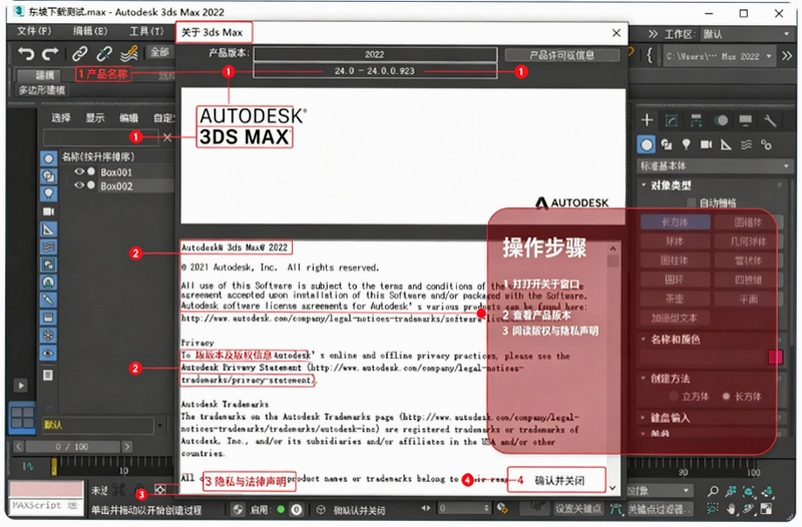802x527 pixels.
Task: Toggle Scene Explorer helpers filter triangle icon
Action: (x=48, y=229)
